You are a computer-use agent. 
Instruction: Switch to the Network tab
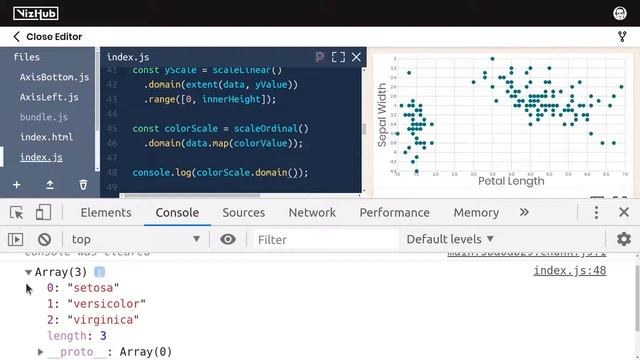pyautogui.click(x=312, y=213)
